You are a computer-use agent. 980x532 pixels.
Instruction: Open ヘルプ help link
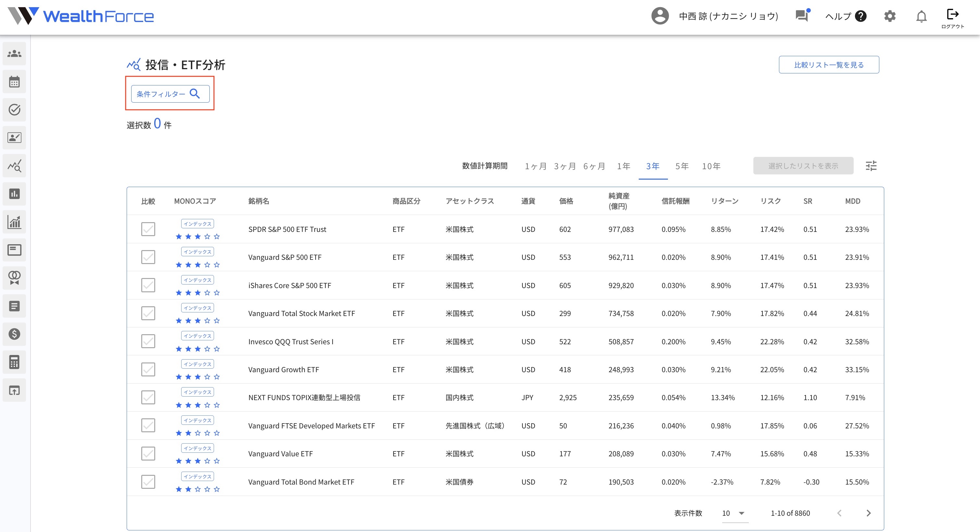845,16
